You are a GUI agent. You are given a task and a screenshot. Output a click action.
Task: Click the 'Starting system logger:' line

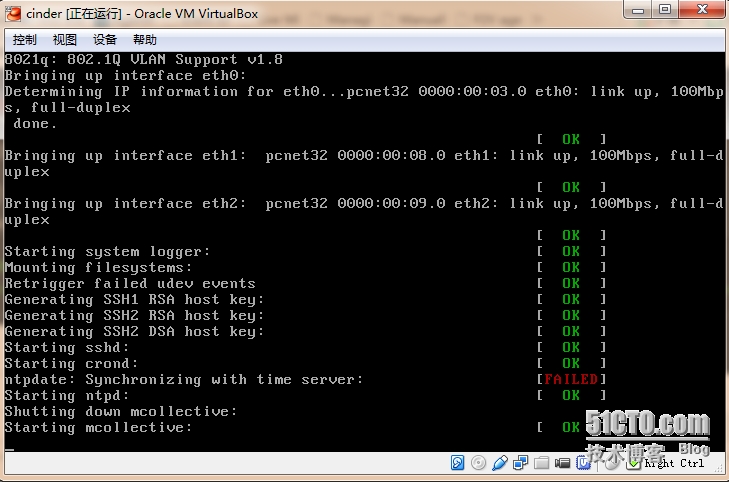107,251
